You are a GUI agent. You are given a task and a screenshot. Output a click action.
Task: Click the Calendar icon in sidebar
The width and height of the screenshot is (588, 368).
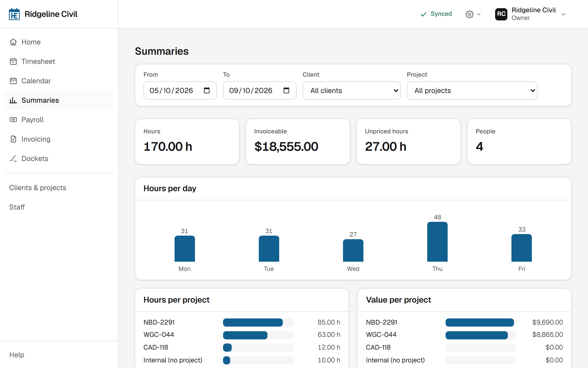pos(13,81)
